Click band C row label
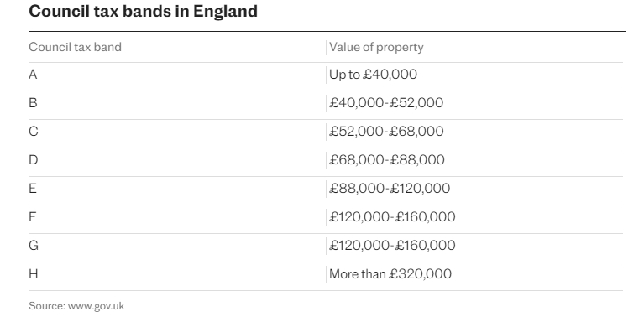 coord(34,132)
